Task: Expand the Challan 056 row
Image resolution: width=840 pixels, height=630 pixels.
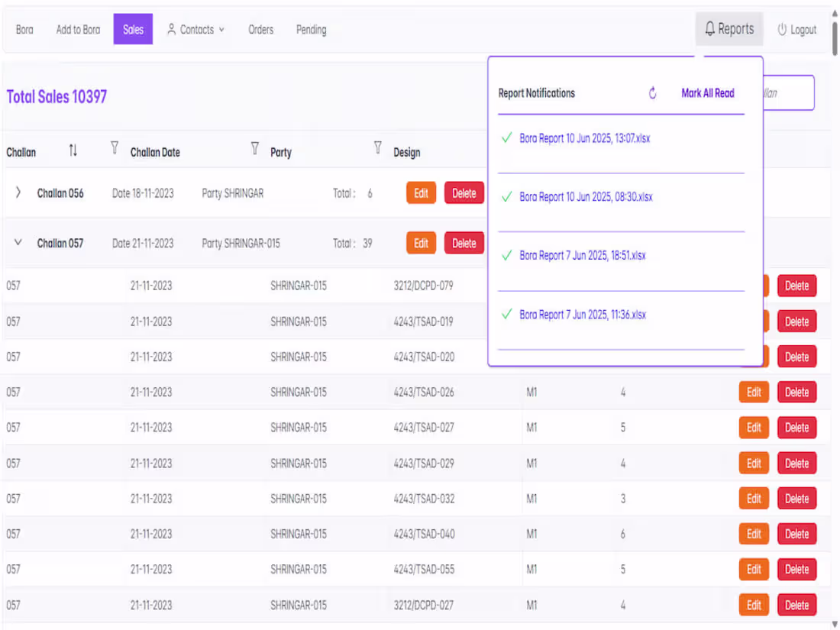Action: [18, 192]
